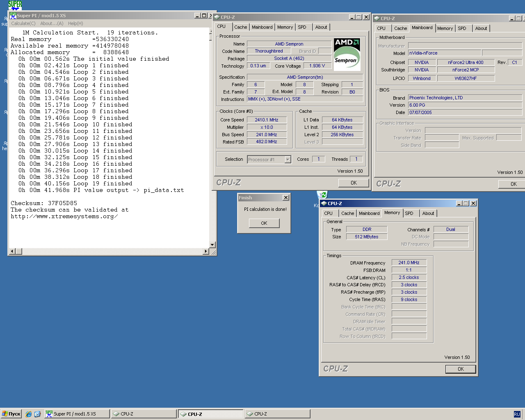Open Help(H) menu in Super PI
The width and height of the screenshot is (525, 420).
coord(75,23)
